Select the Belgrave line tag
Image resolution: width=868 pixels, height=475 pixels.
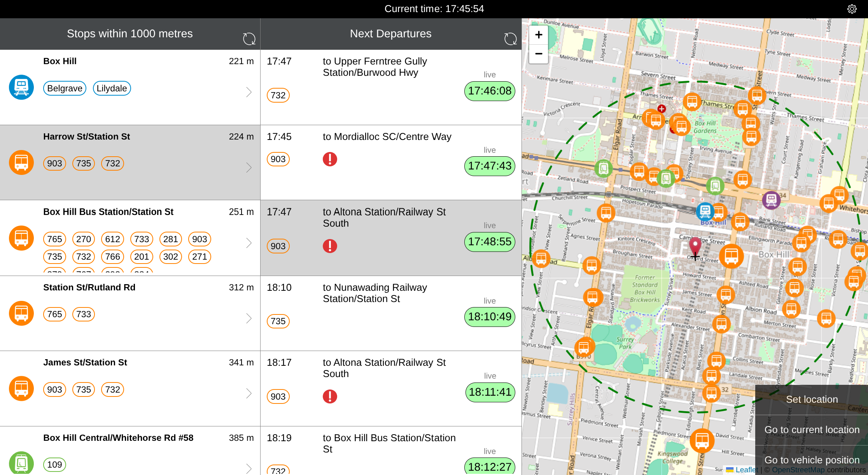coord(65,88)
